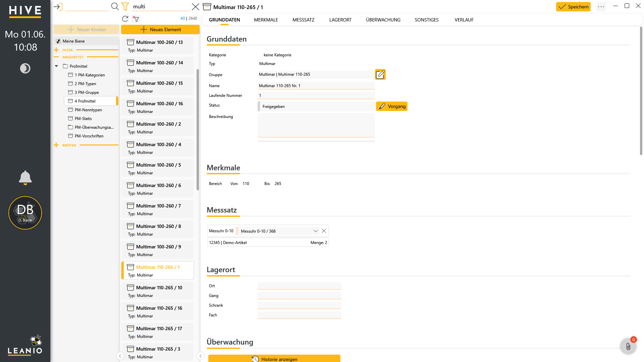Screen dimensions: 644x362
Task: Collapse the Angeheftet section
Action: point(56,57)
